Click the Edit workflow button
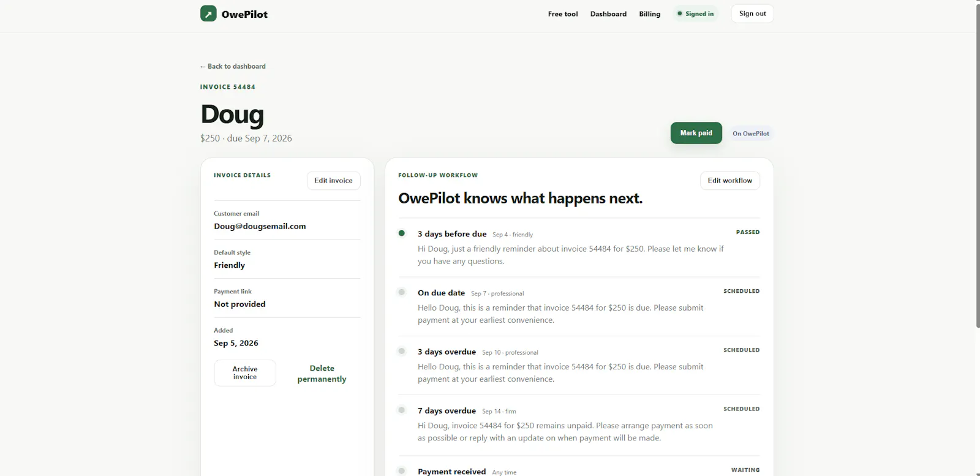The height and width of the screenshot is (476, 980). pyautogui.click(x=729, y=181)
